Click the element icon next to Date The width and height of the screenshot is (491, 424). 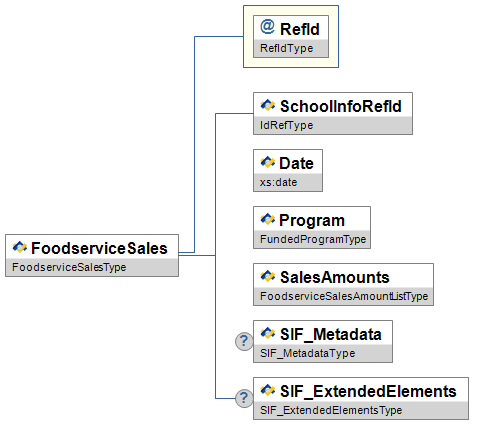coord(268,162)
